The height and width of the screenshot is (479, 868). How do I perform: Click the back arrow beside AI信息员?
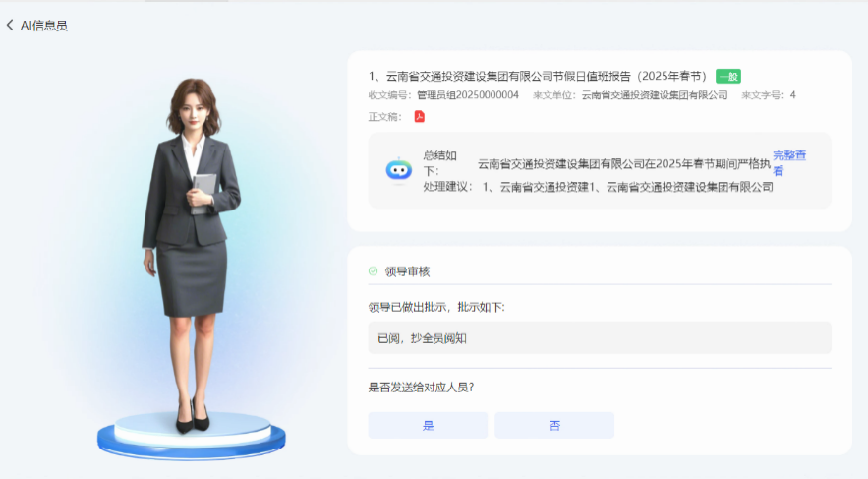[10, 25]
